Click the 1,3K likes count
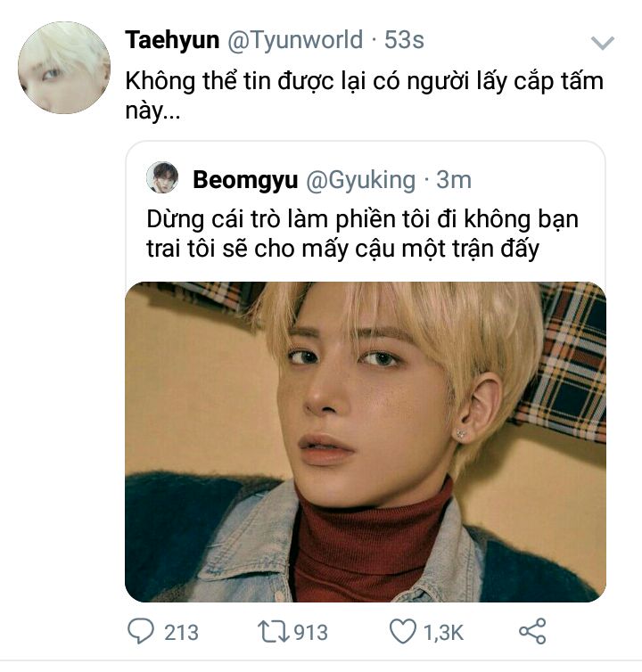The width and height of the screenshot is (642, 672). [443, 633]
